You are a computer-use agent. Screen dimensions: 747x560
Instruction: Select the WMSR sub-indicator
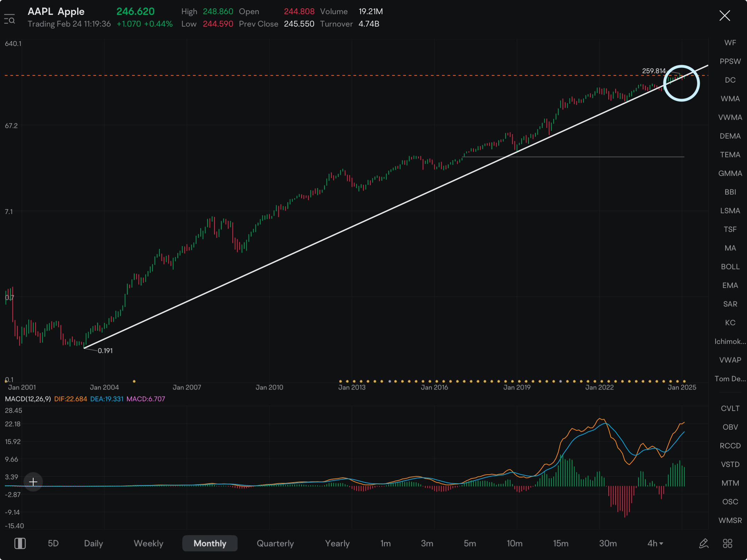coord(730,520)
